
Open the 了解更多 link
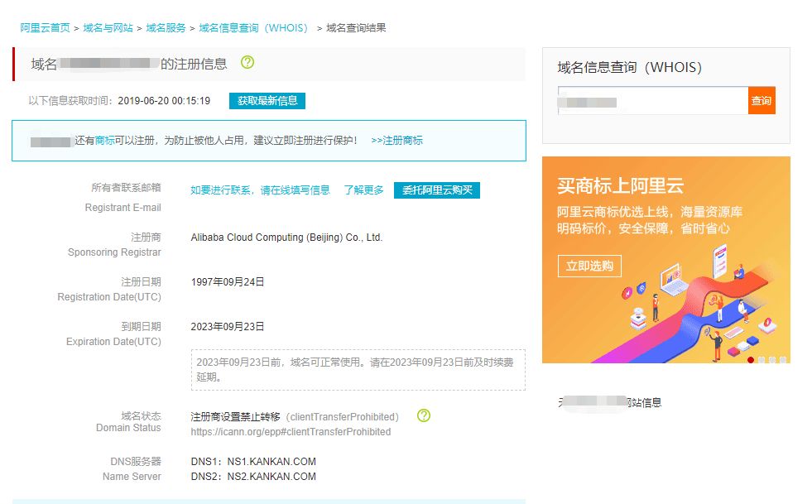tap(363, 190)
